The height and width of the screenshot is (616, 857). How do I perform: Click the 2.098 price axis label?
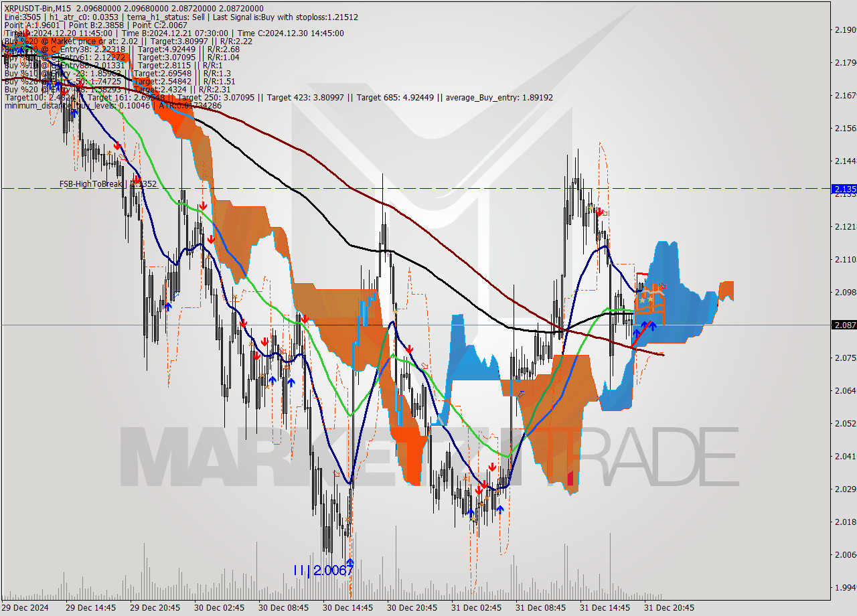pos(845,292)
